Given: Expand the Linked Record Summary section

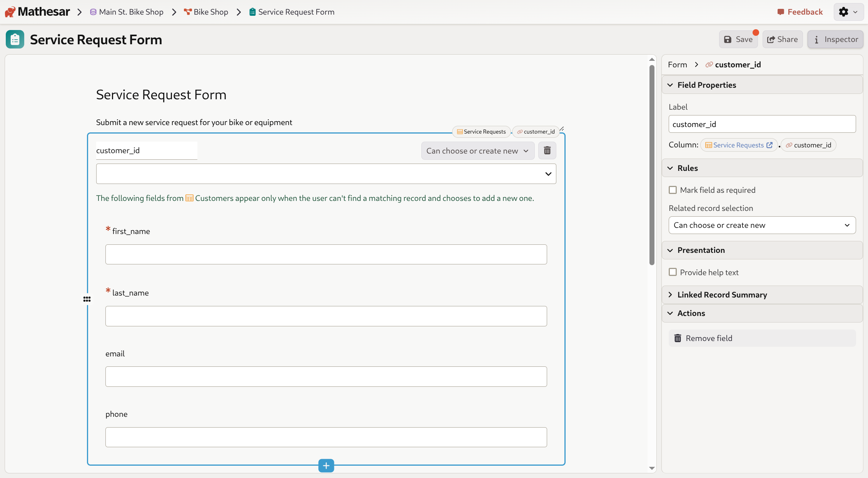Looking at the screenshot, I should click(x=722, y=295).
